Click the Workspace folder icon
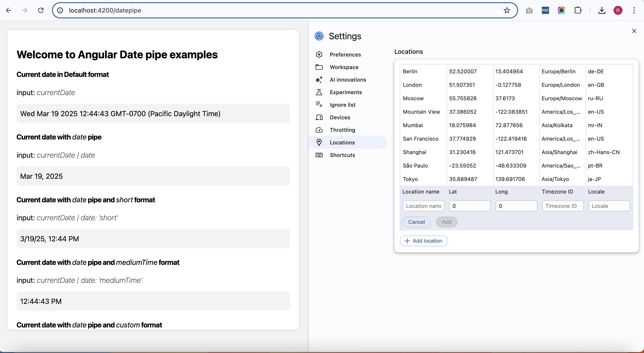The width and height of the screenshot is (644, 353). [x=319, y=67]
